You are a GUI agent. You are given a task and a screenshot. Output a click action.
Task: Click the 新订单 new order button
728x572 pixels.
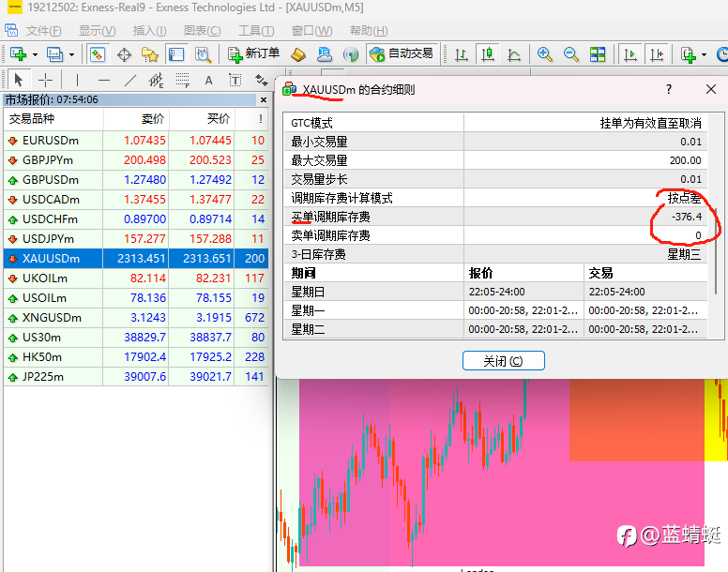click(253, 53)
